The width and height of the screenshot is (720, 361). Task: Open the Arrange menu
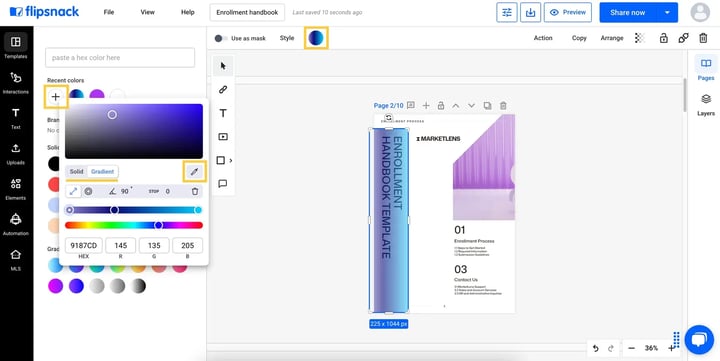(x=612, y=38)
